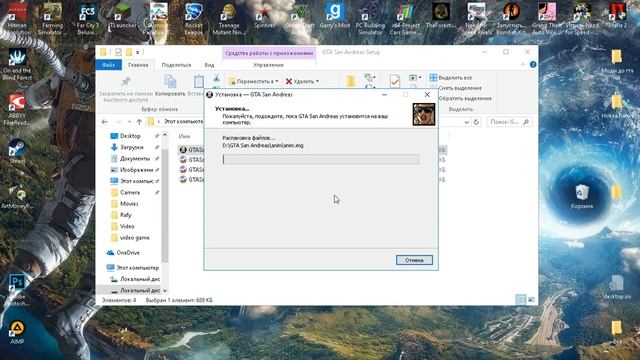Click the navigation pane scroll up arrow

165,135
